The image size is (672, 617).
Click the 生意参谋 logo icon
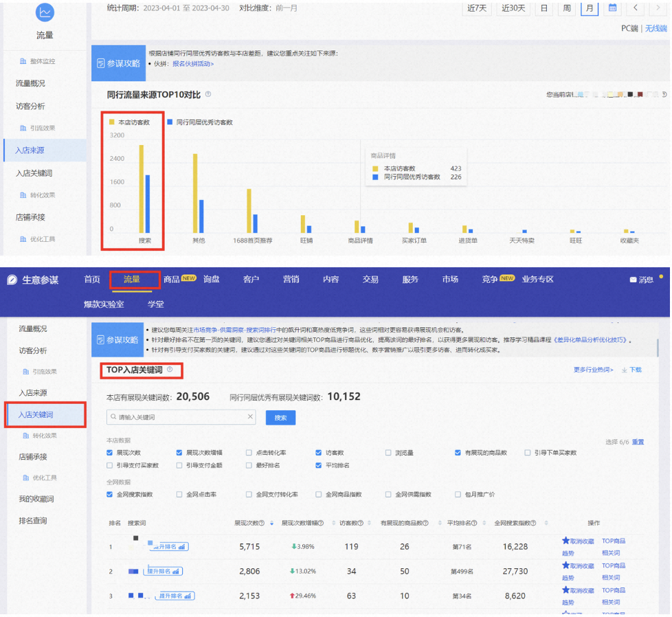point(12,280)
